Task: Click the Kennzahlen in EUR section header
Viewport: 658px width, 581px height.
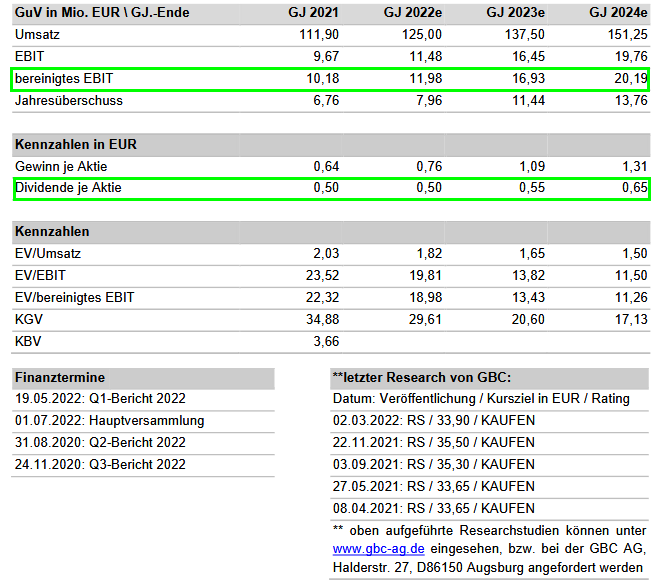Action: coord(76,145)
